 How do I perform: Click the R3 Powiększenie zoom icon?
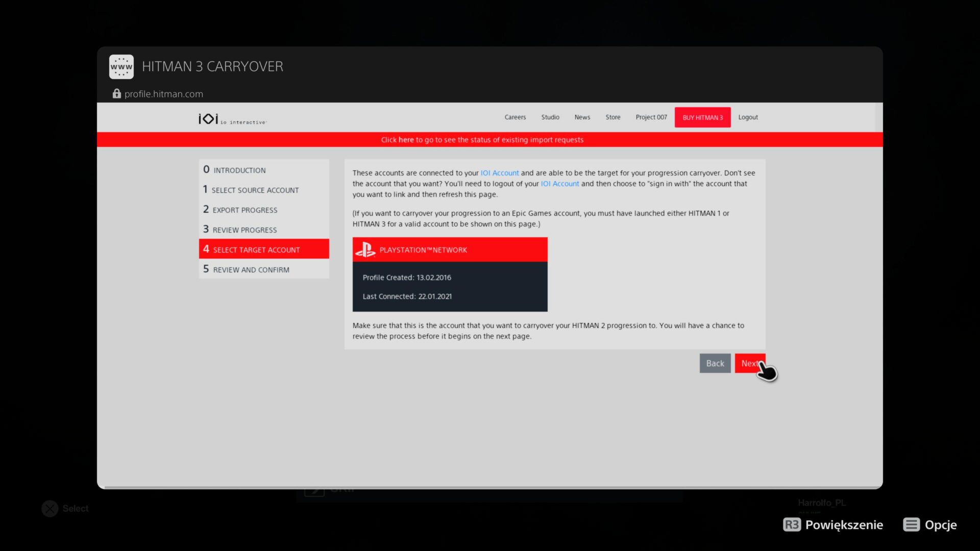[x=792, y=524]
